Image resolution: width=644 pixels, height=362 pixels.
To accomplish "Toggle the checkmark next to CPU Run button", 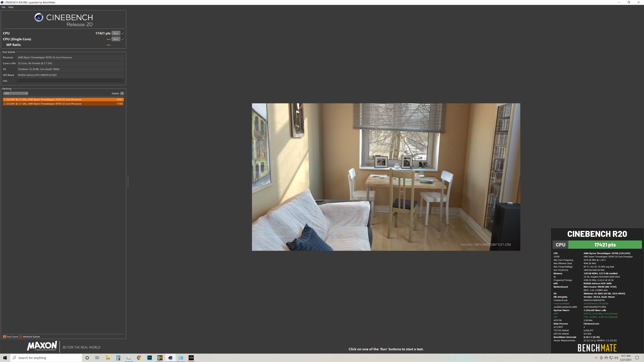I will click(x=123, y=33).
